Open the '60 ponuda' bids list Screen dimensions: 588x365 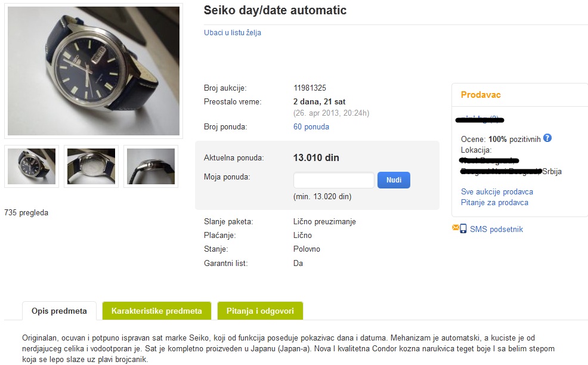311,127
